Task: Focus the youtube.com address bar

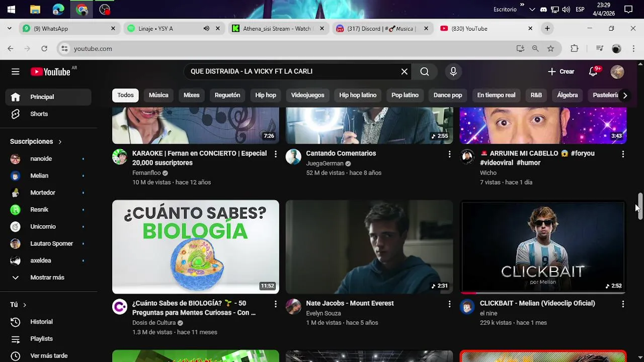Action: [292, 49]
